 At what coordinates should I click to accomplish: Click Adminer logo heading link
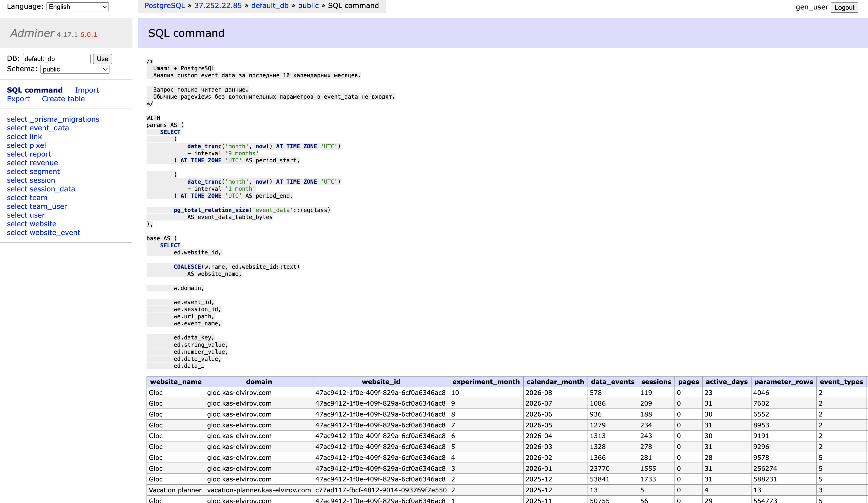32,33
